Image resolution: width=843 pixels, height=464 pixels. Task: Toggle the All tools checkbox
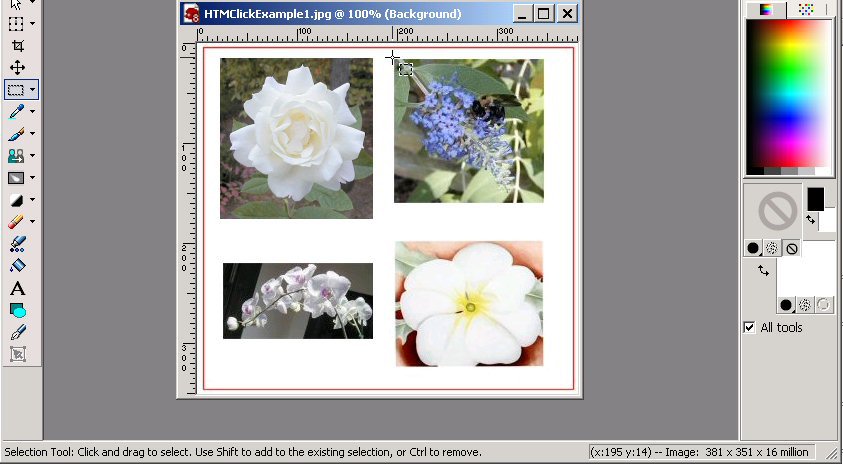(749, 328)
